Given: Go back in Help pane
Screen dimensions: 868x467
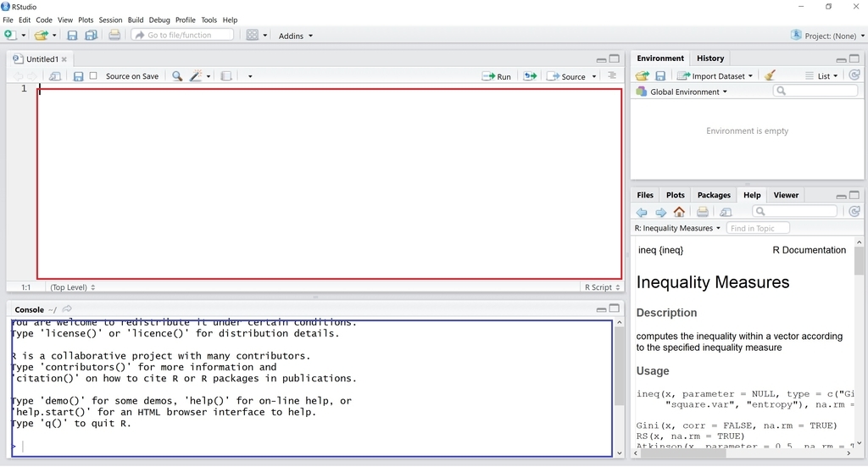Looking at the screenshot, I should (642, 212).
